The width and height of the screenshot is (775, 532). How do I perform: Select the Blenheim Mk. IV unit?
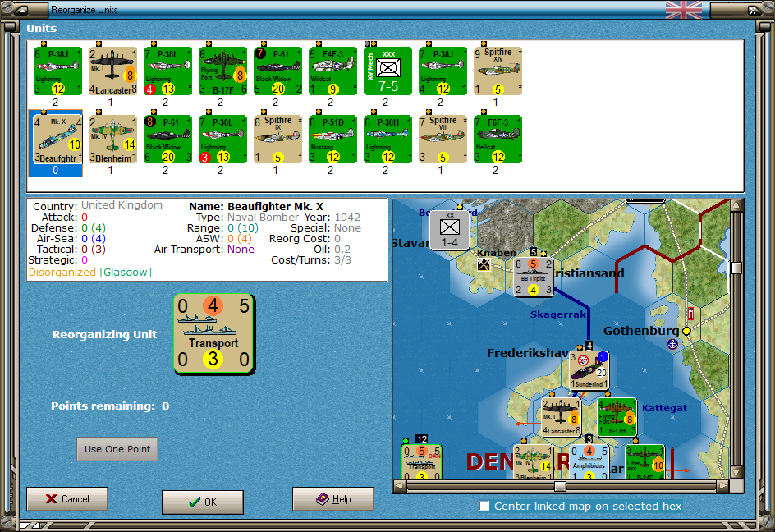[112, 139]
